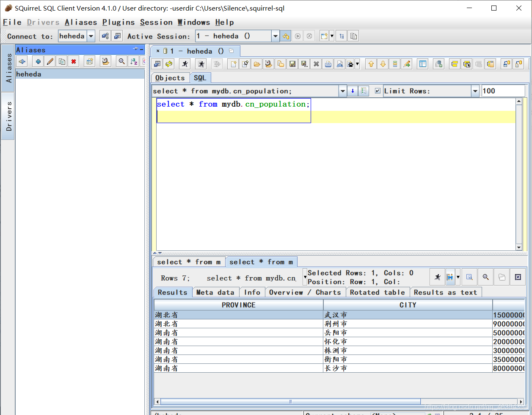
Task: Click the rerun query running-man icon
Action: click(x=437, y=277)
